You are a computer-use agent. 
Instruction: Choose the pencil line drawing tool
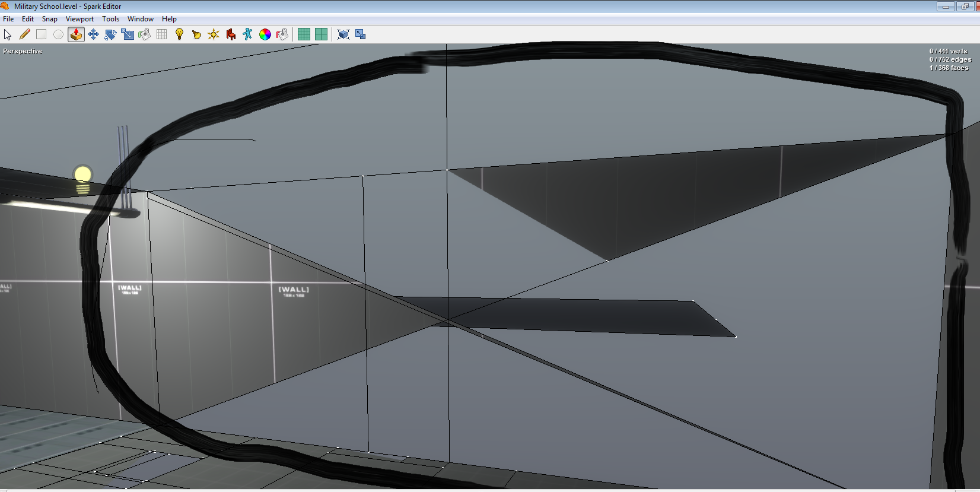[25, 34]
